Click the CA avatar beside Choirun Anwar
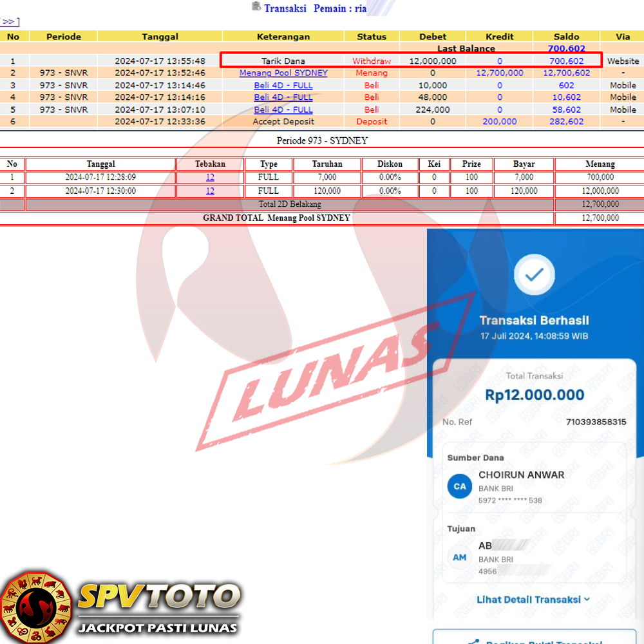Screen dimensions: 644x644 coord(460,486)
